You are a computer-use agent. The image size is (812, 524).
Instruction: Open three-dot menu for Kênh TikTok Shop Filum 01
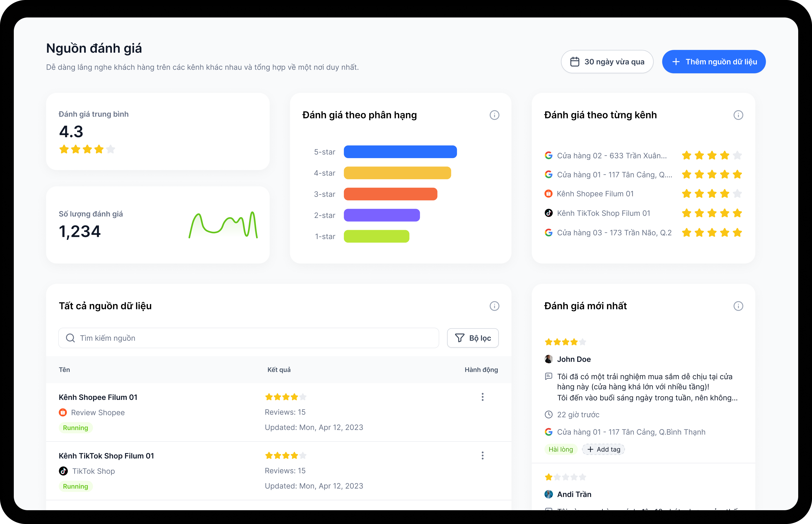point(482,455)
